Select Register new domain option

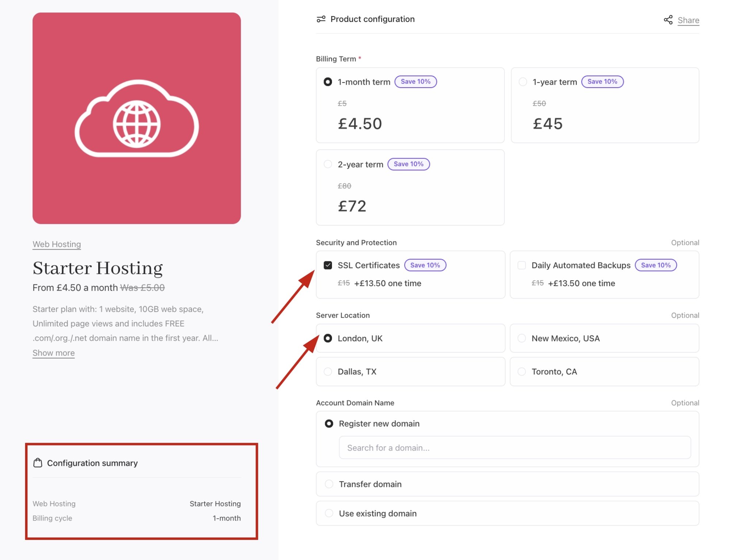[329, 423]
